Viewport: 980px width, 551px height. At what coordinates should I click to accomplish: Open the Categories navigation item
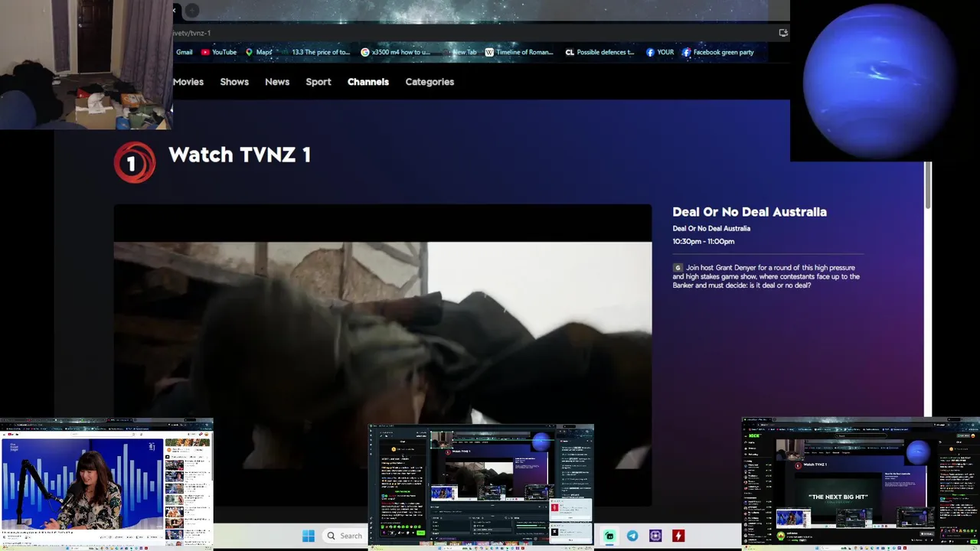(430, 82)
